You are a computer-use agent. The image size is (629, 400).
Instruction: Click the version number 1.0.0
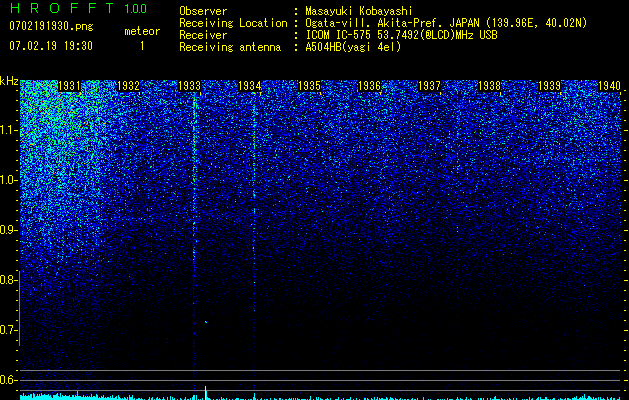pyautogui.click(x=136, y=8)
